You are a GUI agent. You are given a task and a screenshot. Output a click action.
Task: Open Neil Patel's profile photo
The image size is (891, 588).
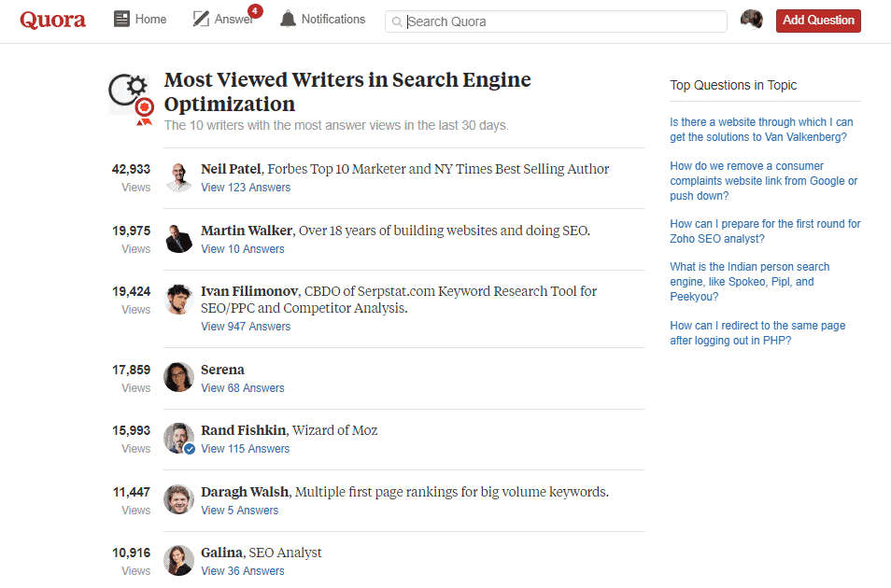click(x=178, y=176)
